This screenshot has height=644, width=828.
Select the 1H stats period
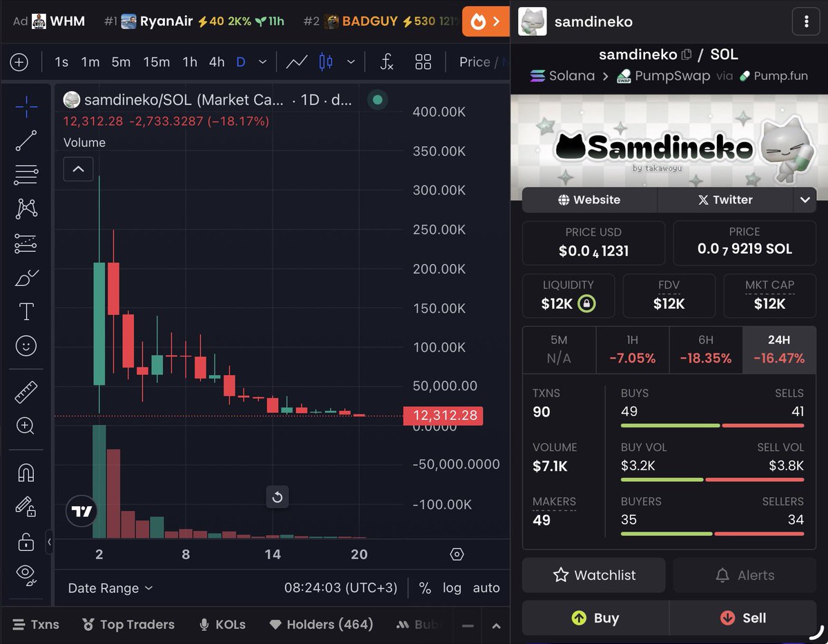pos(632,350)
